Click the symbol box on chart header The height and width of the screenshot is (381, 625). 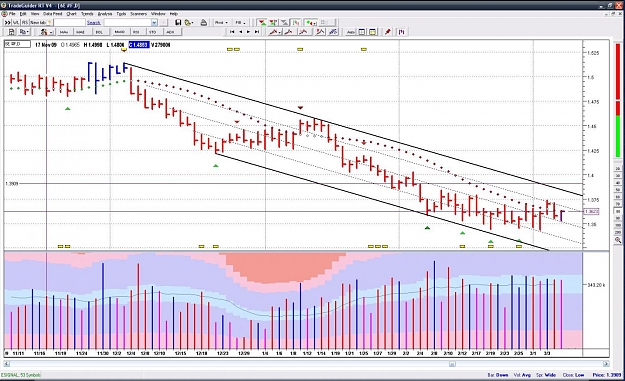17,44
